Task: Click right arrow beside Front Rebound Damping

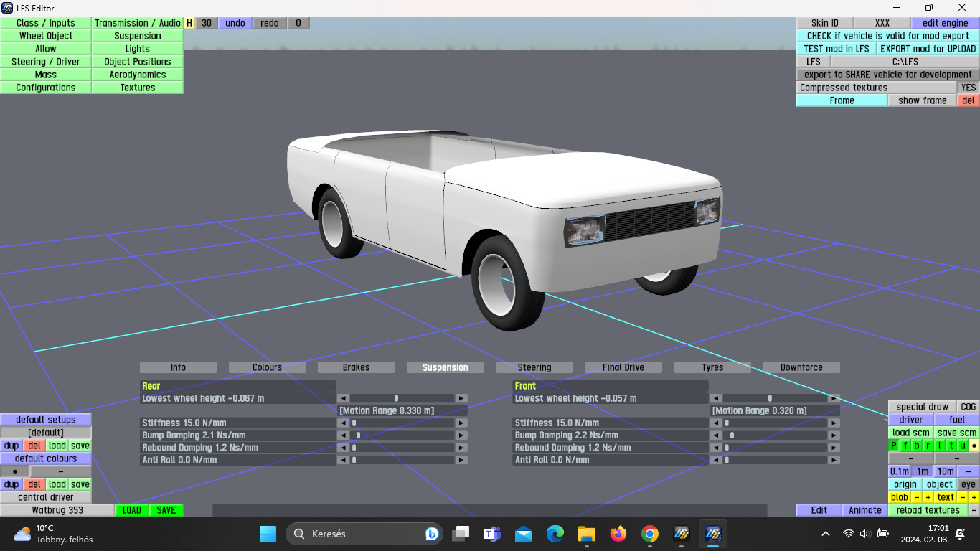Action: 834,448
